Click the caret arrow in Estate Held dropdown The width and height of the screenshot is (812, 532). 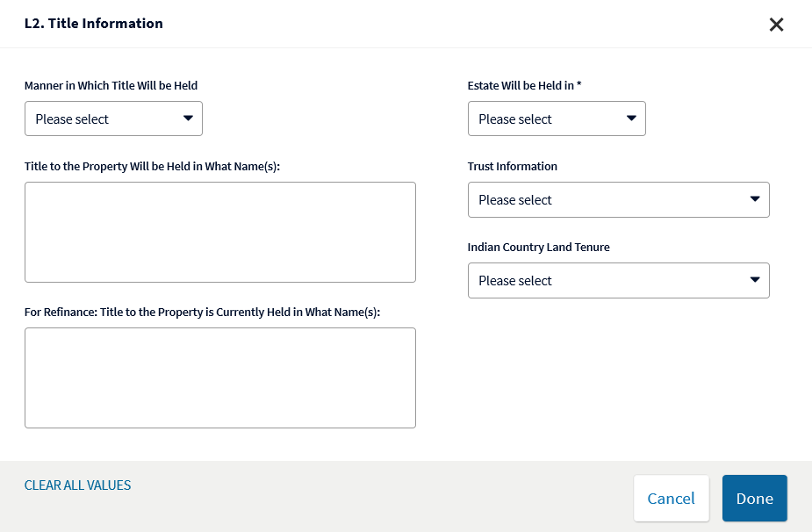[x=631, y=119]
